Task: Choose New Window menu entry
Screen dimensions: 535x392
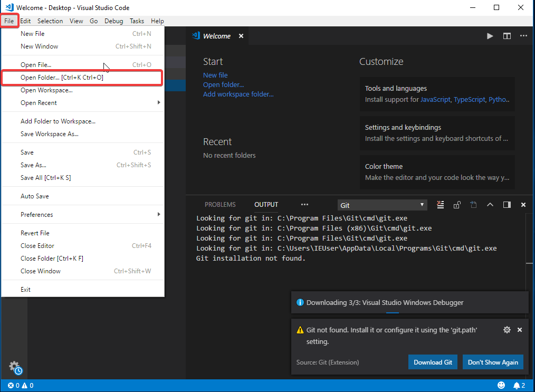Action: click(83, 46)
